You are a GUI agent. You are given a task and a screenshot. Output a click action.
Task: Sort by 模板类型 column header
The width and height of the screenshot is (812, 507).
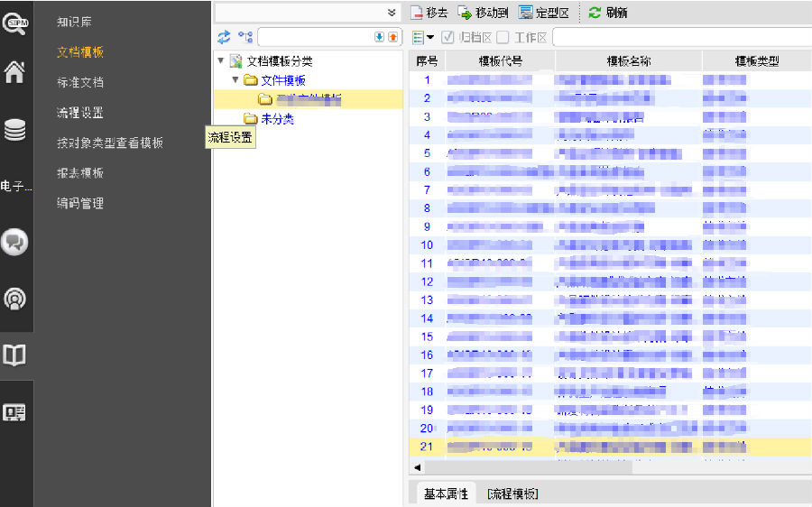pos(757,61)
